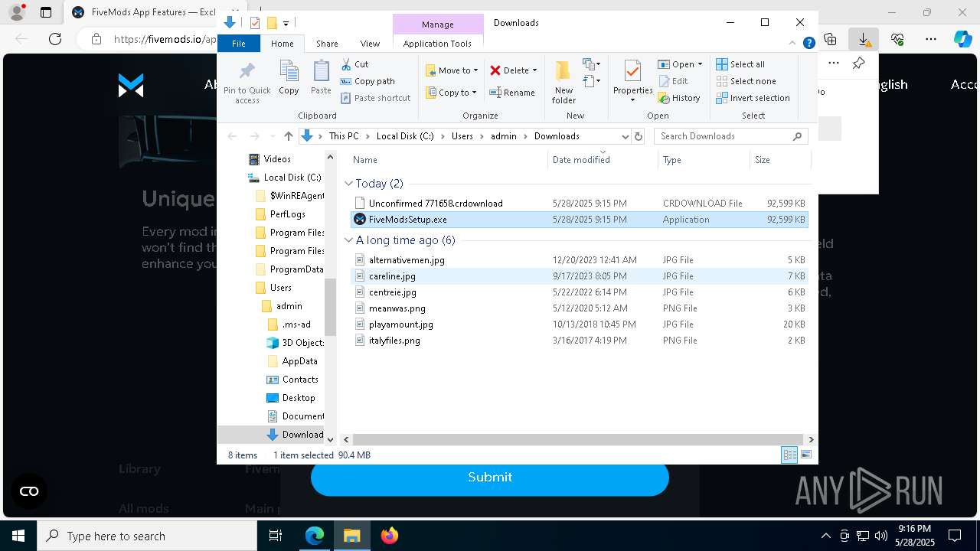Select PerfLogs folder in tree
The height and width of the screenshot is (551, 980).
pos(279,214)
